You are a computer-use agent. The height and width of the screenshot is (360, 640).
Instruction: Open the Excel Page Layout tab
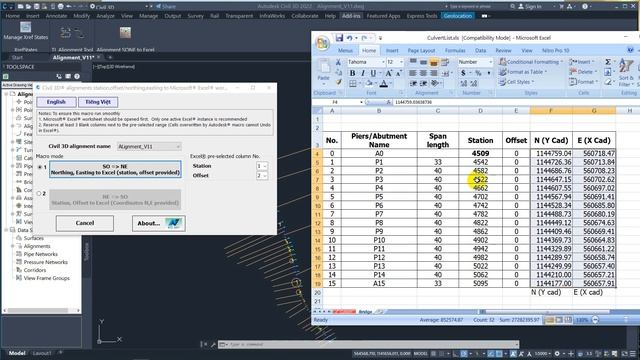coord(421,50)
